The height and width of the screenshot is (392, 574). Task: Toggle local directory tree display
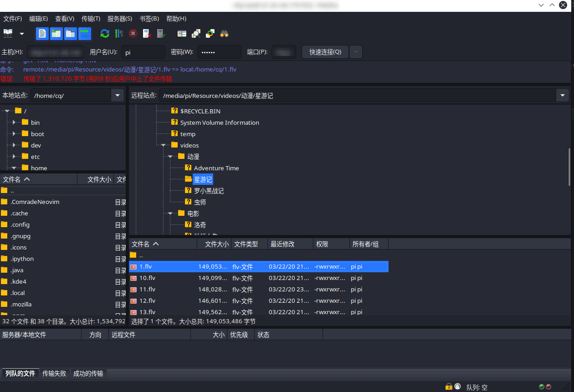point(56,33)
